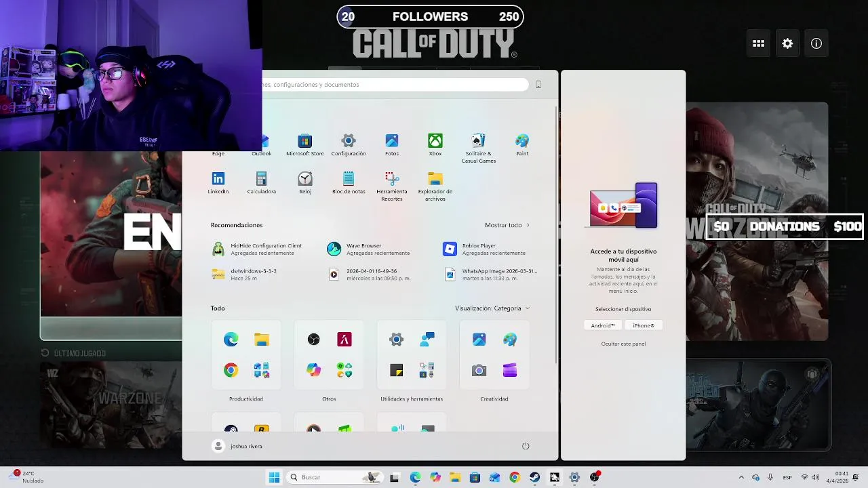Toggle the side panel button beside search
Image resolution: width=868 pixels, height=488 pixels.
[538, 85]
